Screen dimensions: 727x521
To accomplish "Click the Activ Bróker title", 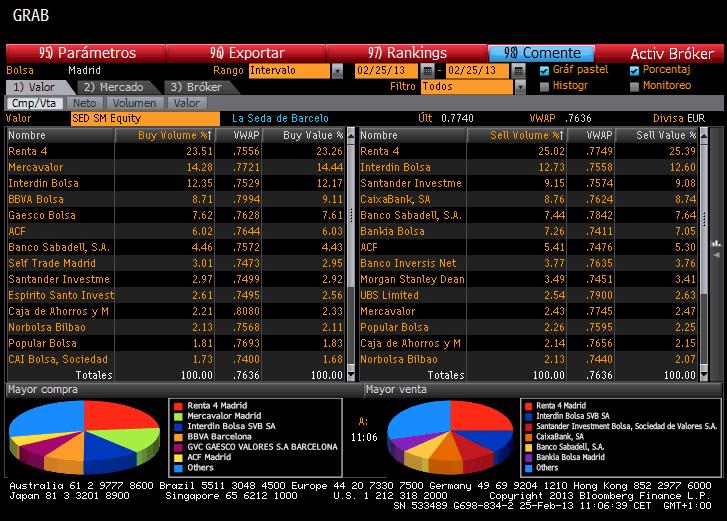I will click(671, 54).
